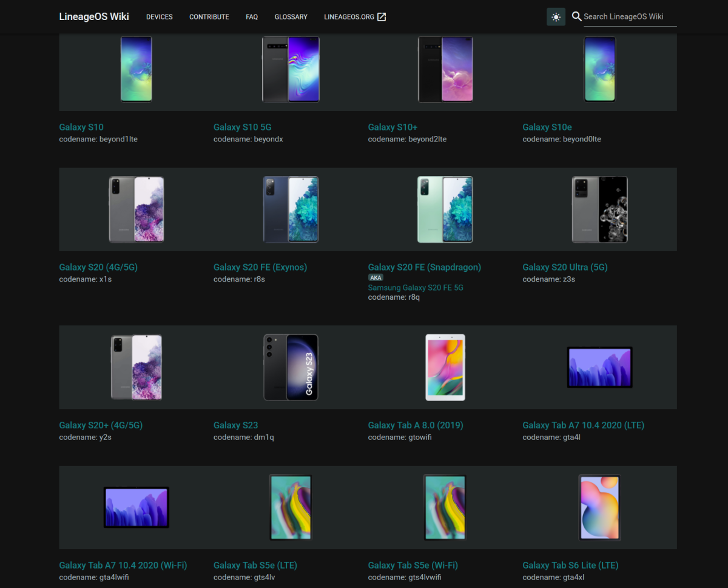Click the Galaxy S20 (4G/5G) phone image
728x588 pixels.
[x=136, y=209]
